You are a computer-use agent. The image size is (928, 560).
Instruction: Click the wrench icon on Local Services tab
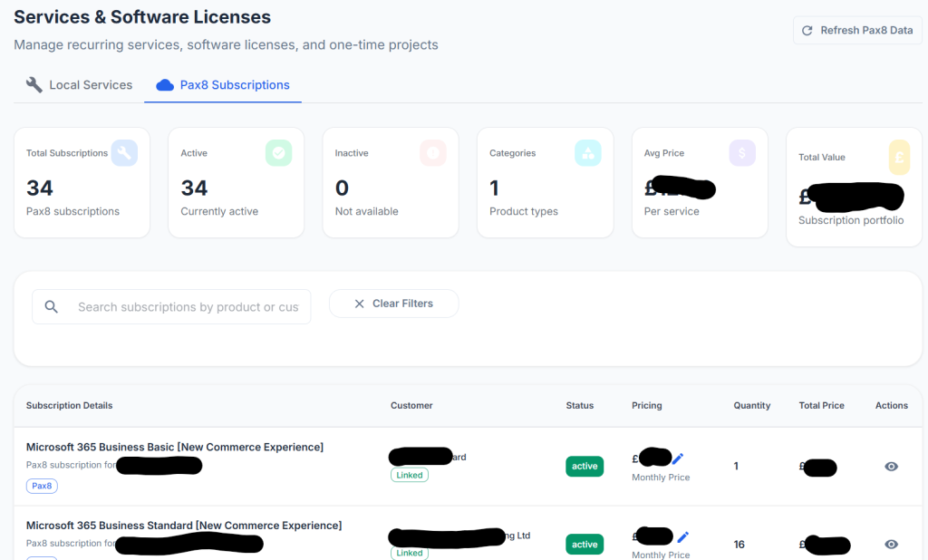coord(34,84)
